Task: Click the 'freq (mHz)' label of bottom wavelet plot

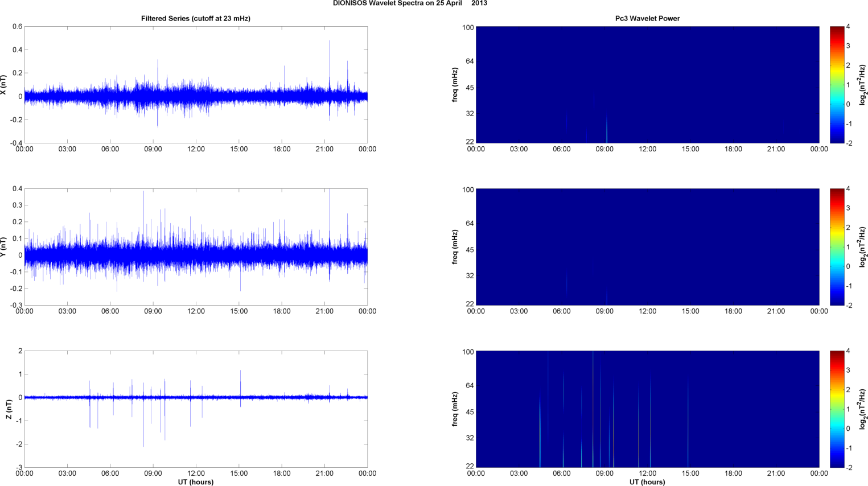Action: (455, 409)
